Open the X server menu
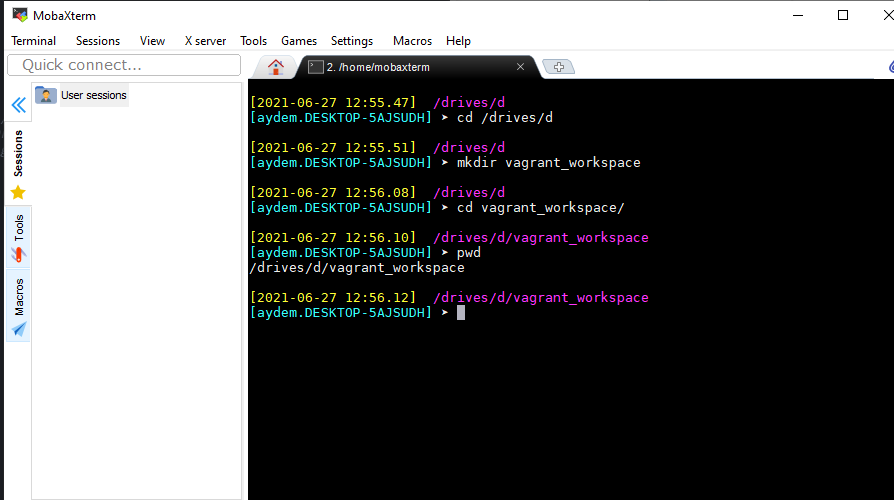Screen dimensions: 894x500 205,41
